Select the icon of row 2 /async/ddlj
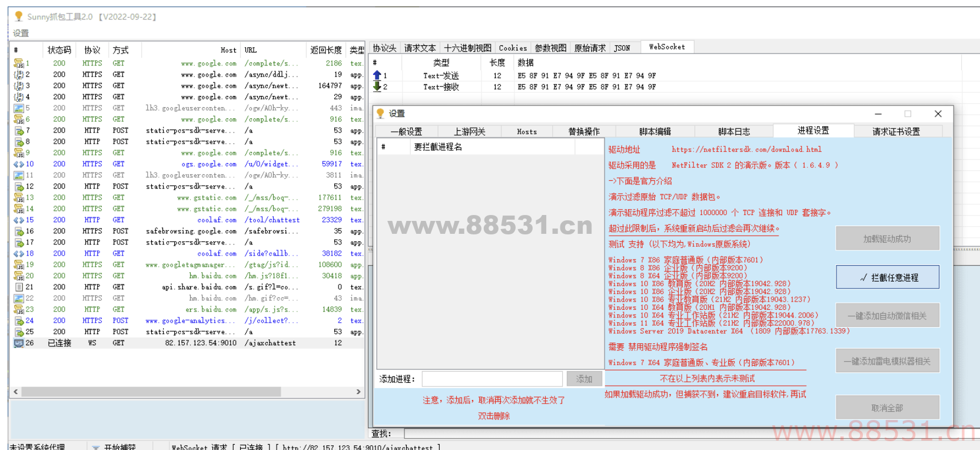Screen dimensions: 980x450 (x=18, y=75)
